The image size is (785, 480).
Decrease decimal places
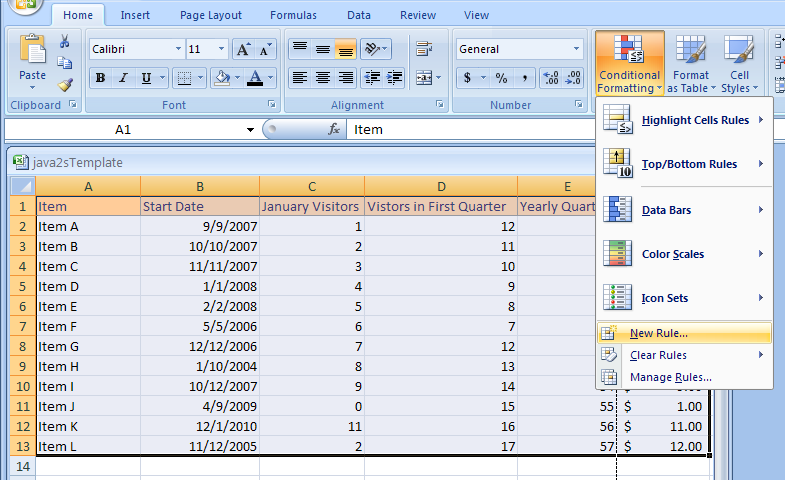pyautogui.click(x=573, y=78)
